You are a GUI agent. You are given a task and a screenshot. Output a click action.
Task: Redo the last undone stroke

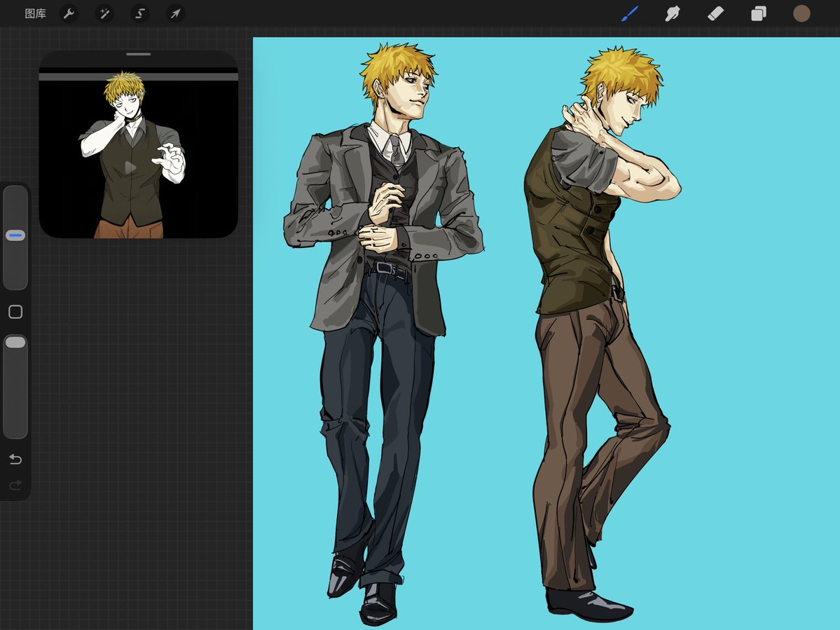[x=15, y=485]
